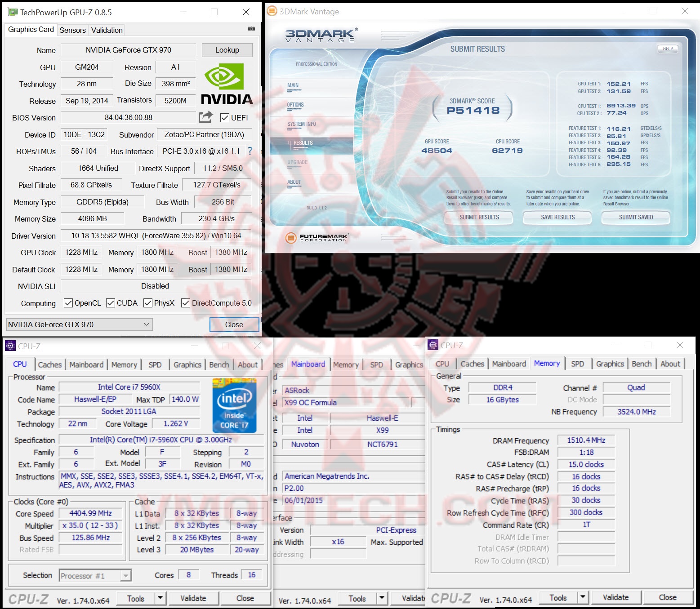Click the Close button in GPU-Z
This screenshot has width=700, height=609.
pos(234,325)
